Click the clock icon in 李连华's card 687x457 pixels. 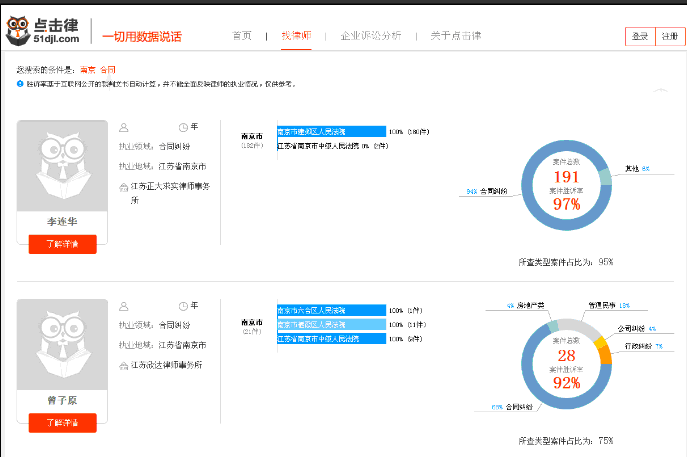point(183,128)
